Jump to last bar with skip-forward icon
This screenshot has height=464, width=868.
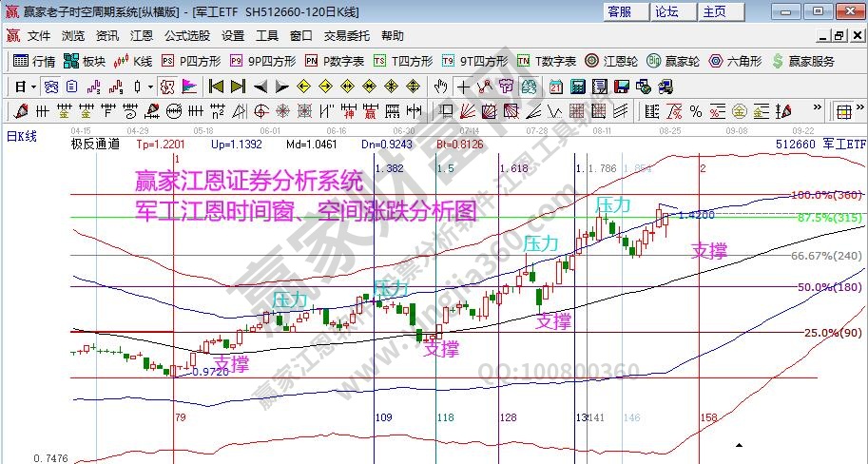tap(238, 87)
